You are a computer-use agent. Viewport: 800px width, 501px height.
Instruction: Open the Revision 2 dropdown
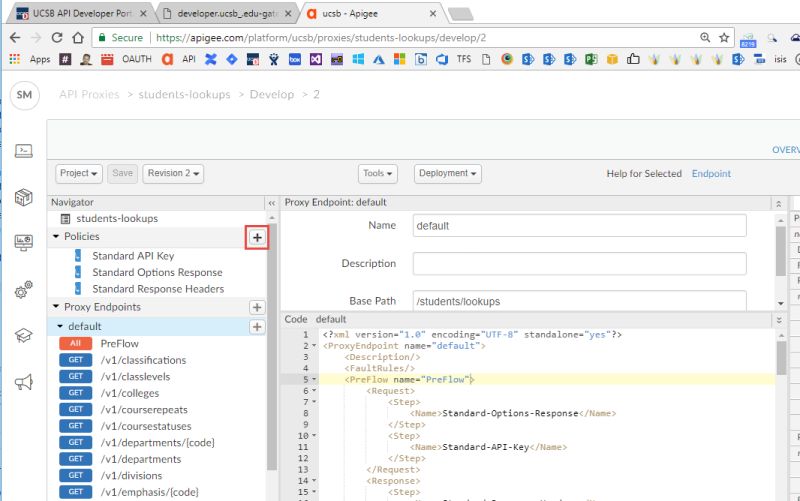[173, 173]
